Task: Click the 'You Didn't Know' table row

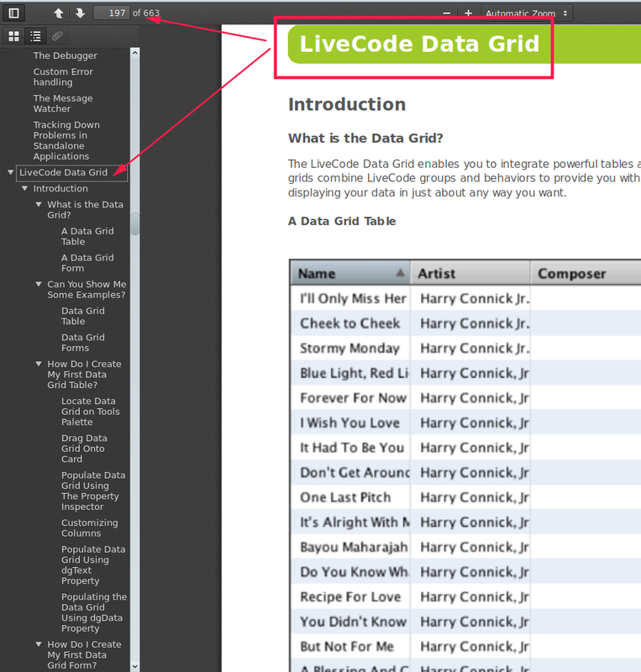Action: 465,622
